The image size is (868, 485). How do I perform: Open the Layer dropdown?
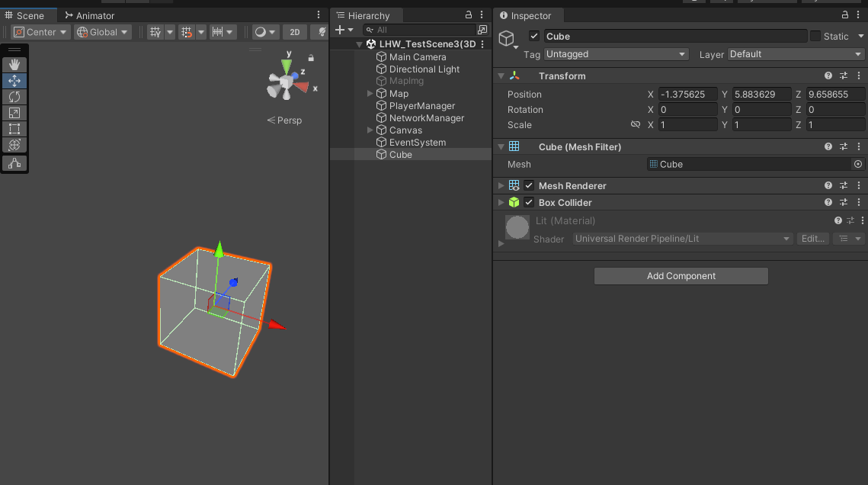pos(795,54)
